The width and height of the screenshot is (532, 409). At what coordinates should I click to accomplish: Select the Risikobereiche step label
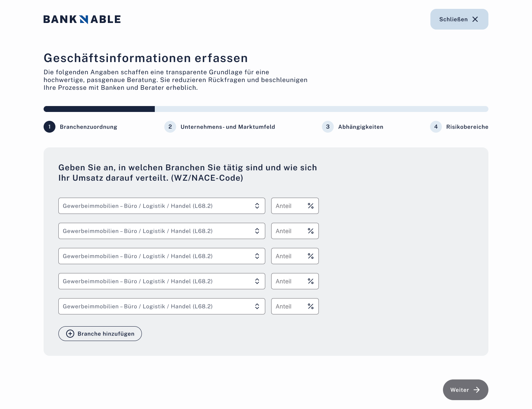click(x=467, y=127)
